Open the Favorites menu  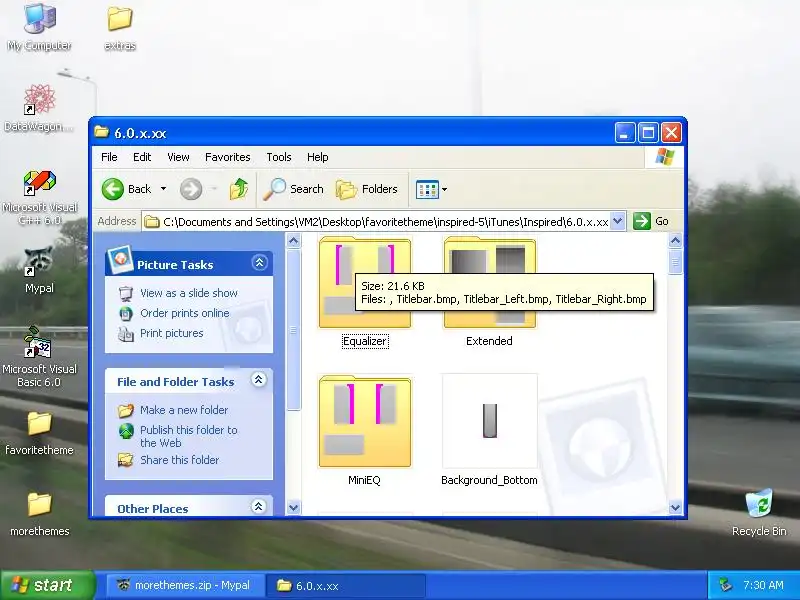228,157
